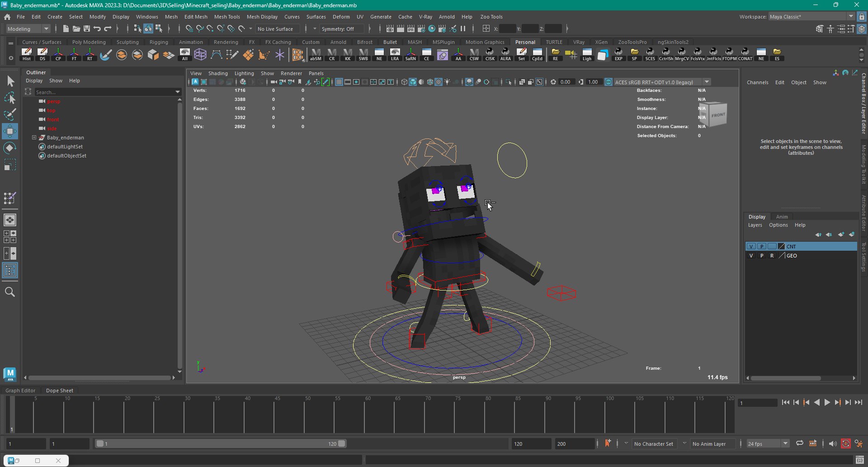
Task: Switch to the ngSkinTools2 shelf tab
Action: (x=673, y=42)
